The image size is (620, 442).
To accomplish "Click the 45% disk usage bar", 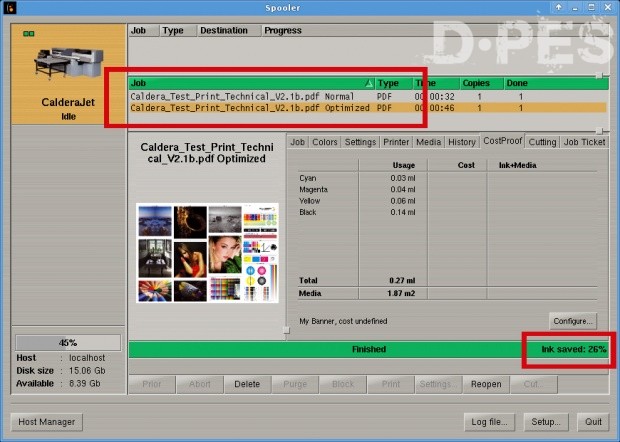I will click(x=68, y=342).
